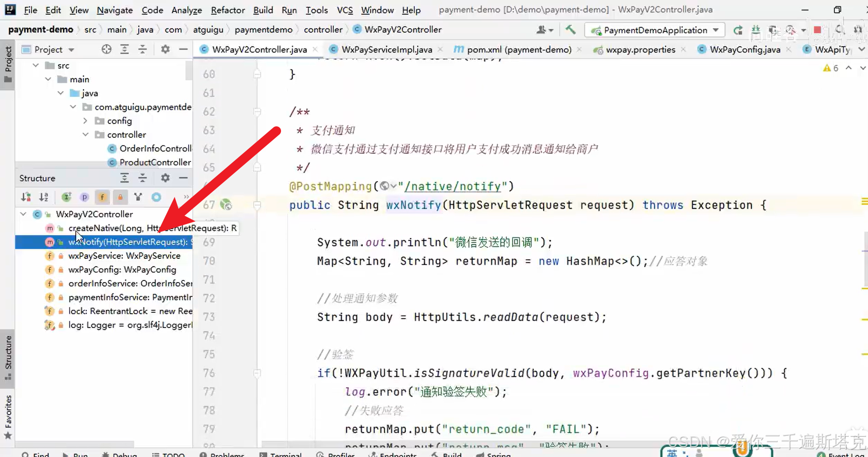Open the user account dropdown in toolbar
Viewport: 868px width, 457px height.
click(x=545, y=30)
